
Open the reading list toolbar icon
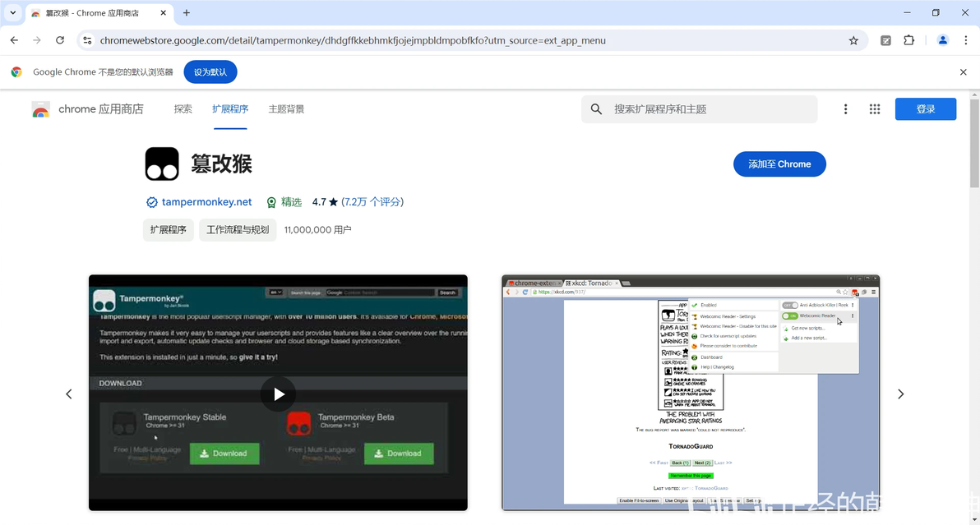(x=885, y=40)
